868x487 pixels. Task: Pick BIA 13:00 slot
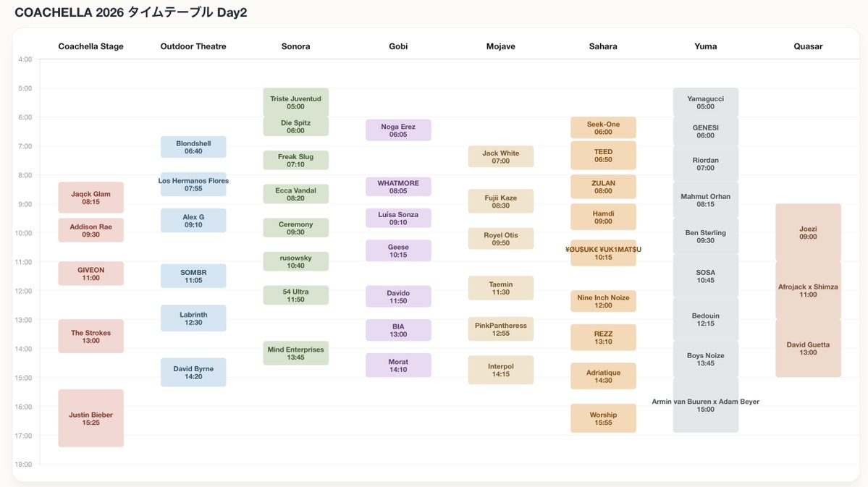[398, 331]
